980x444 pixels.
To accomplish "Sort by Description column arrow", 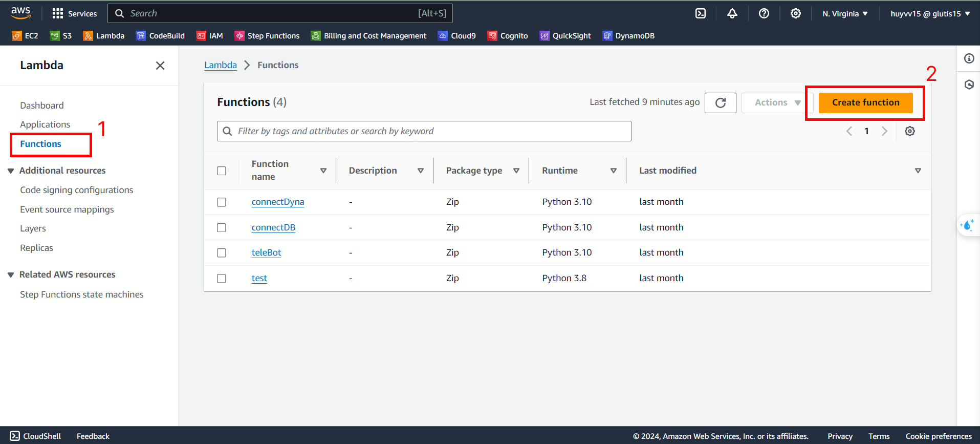I will pos(421,171).
